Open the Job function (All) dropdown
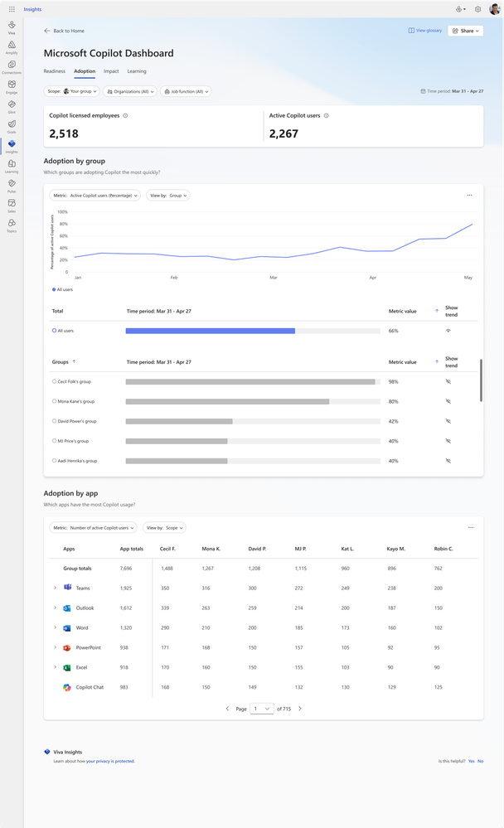504x828 pixels. (x=186, y=91)
